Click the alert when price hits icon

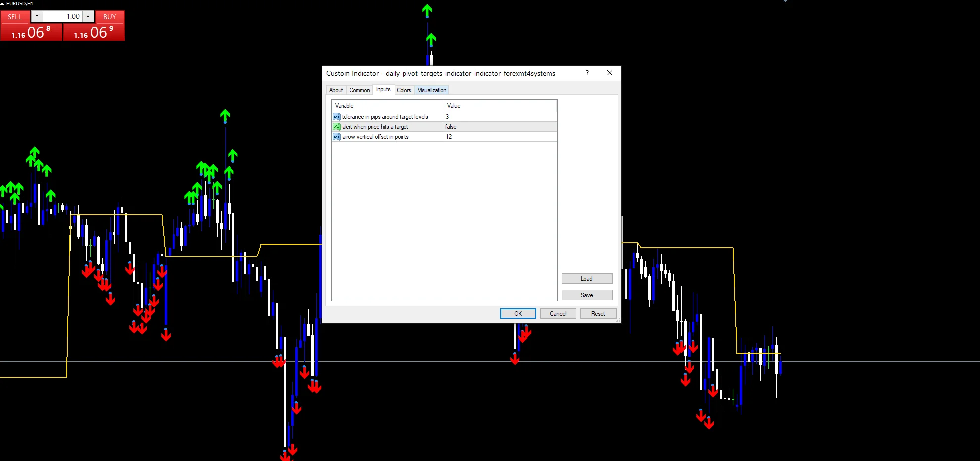click(336, 127)
